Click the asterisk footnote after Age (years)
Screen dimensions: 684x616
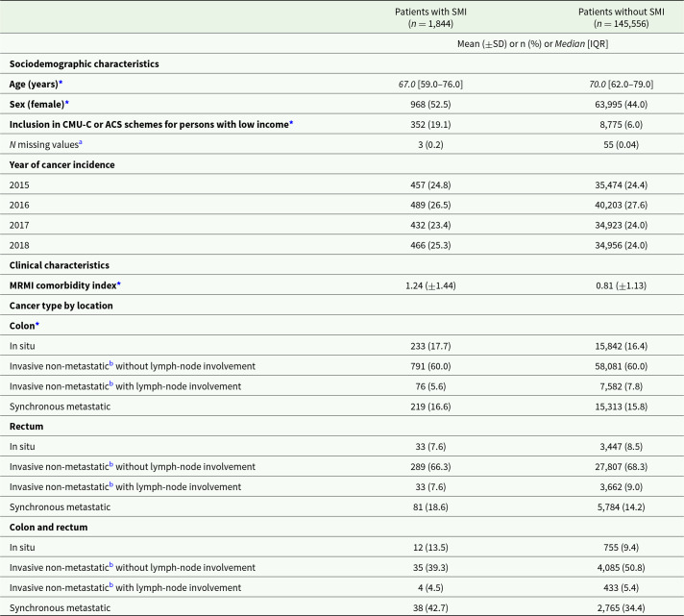click(x=61, y=84)
